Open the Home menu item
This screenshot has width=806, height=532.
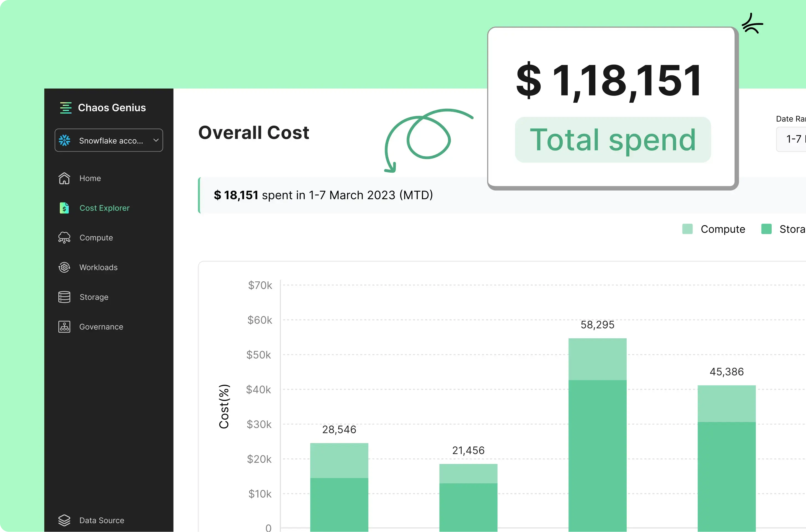pos(90,178)
